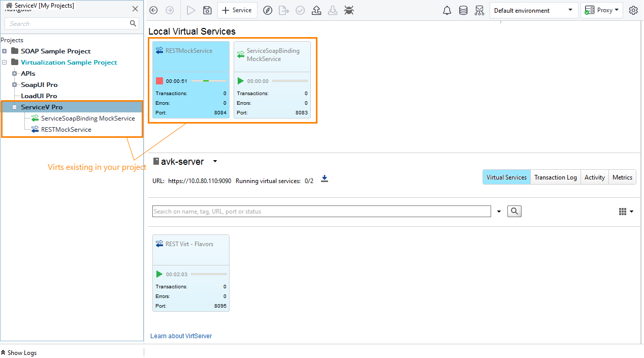The width and height of the screenshot is (644, 358).
Task: Click the circled checkmark toolbar icon
Action: 300,10
